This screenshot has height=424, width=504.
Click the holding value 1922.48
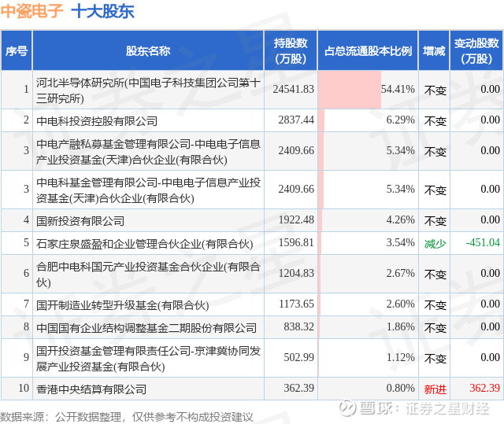pyautogui.click(x=296, y=219)
